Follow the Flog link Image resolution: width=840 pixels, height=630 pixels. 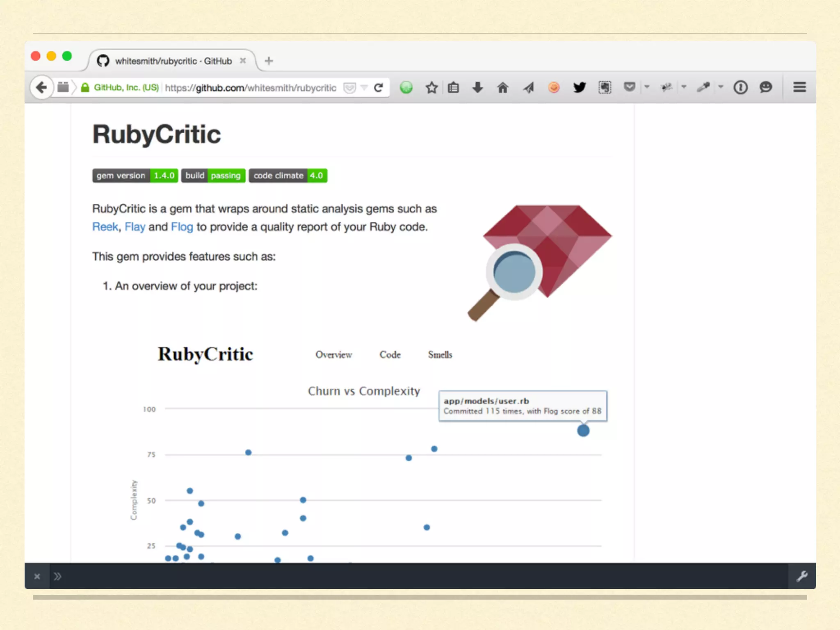(182, 227)
